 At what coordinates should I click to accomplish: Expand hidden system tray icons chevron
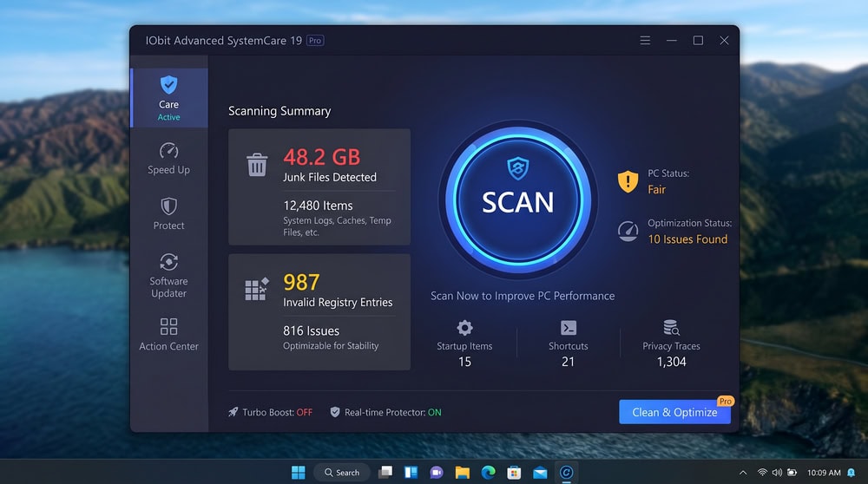(x=744, y=473)
